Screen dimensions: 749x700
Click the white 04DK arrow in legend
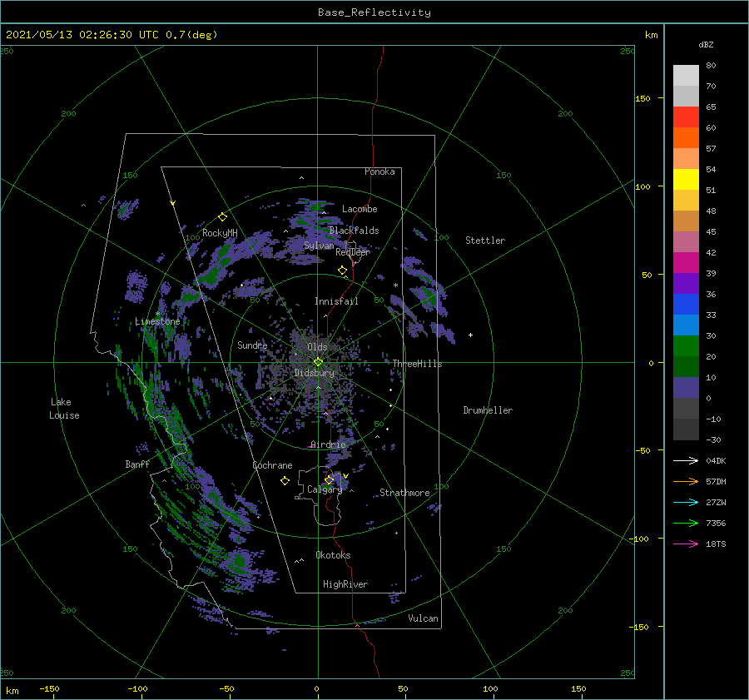coord(686,460)
